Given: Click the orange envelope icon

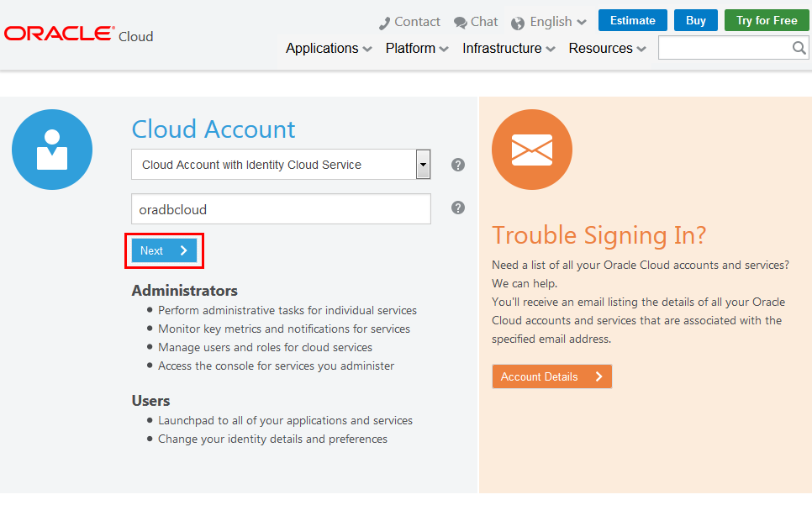Looking at the screenshot, I should coord(531,149).
